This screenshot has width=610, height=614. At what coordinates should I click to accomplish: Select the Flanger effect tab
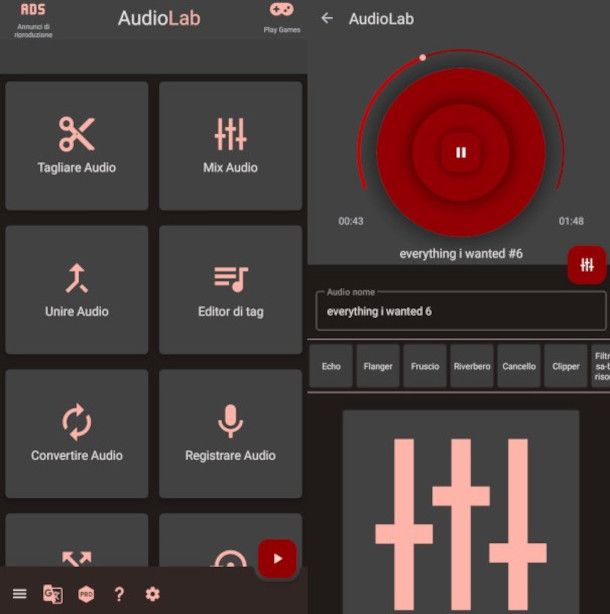378,366
